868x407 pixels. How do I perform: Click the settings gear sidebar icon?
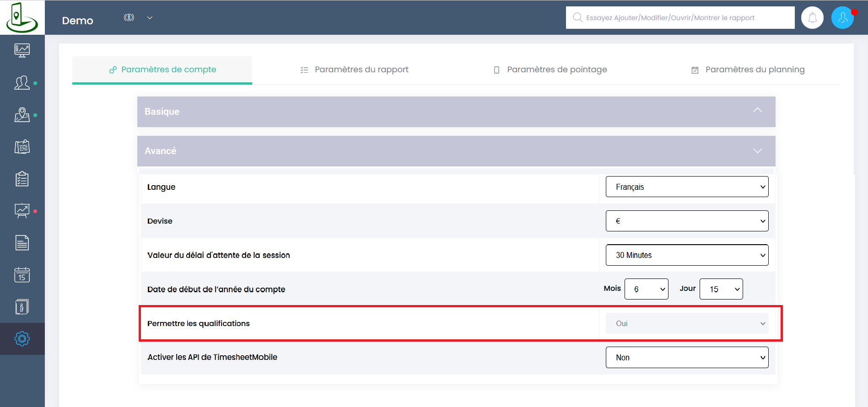22,339
